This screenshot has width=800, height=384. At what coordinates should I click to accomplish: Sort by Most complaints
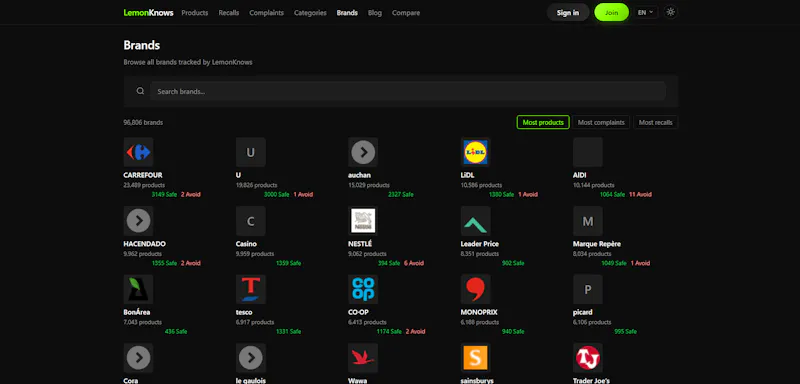(601, 122)
